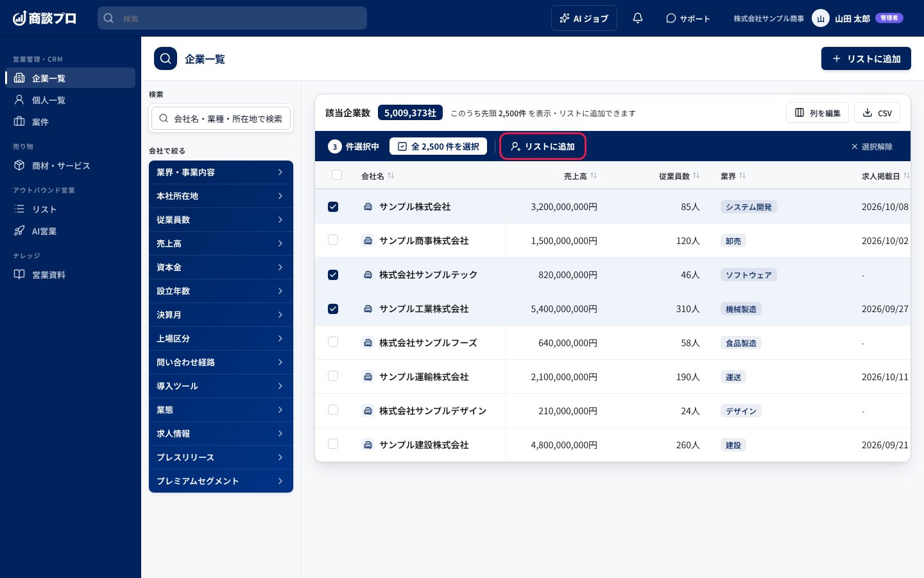Click 全 2,500 件を選択 button
The image size is (924, 578).
coord(438,146)
